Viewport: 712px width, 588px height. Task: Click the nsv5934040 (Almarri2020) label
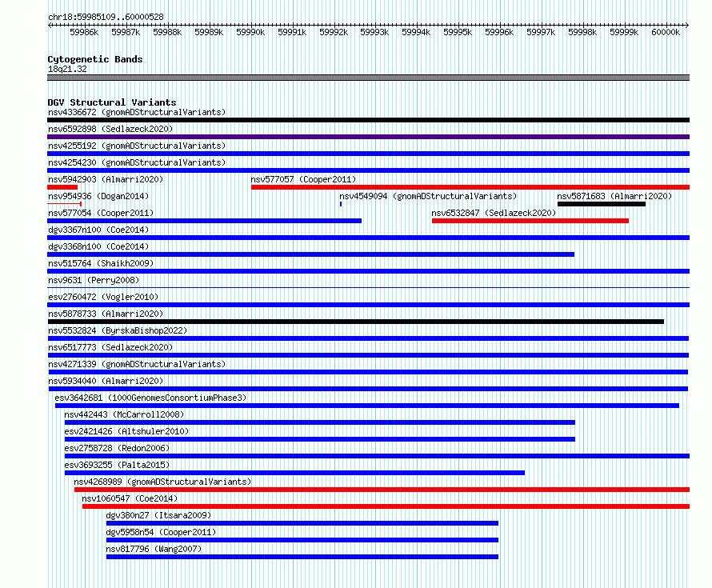(106, 381)
